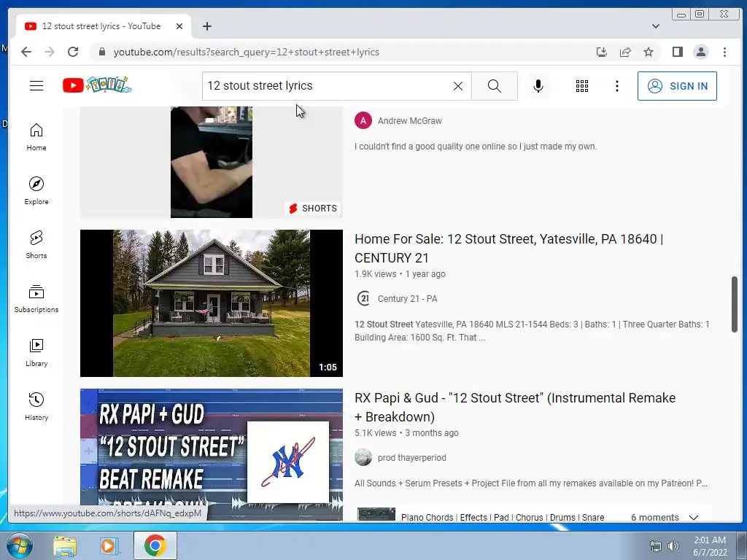This screenshot has width=747, height=560.
Task: Click the key moments preview thumbnail
Action: pos(376,514)
